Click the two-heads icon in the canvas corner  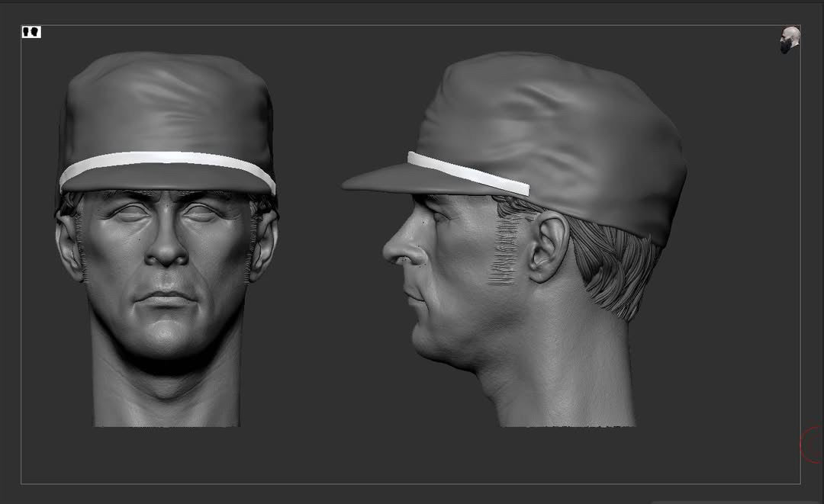point(31,32)
